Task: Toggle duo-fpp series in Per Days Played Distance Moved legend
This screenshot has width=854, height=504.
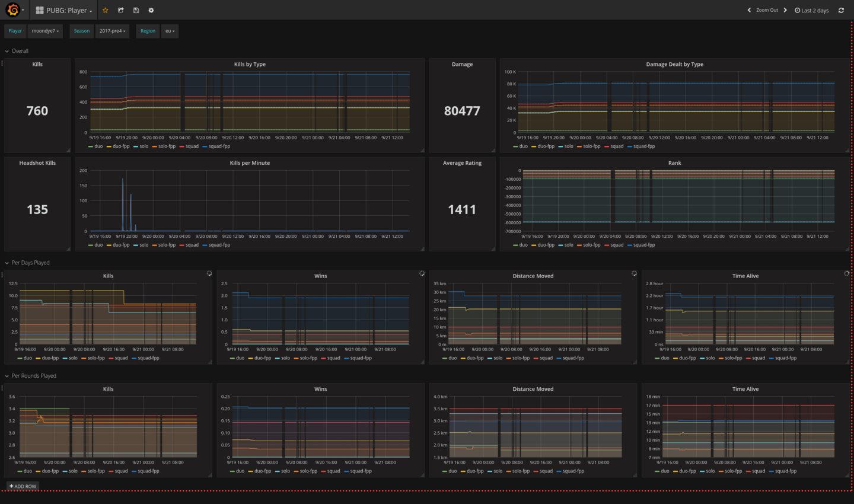Action: (476, 358)
